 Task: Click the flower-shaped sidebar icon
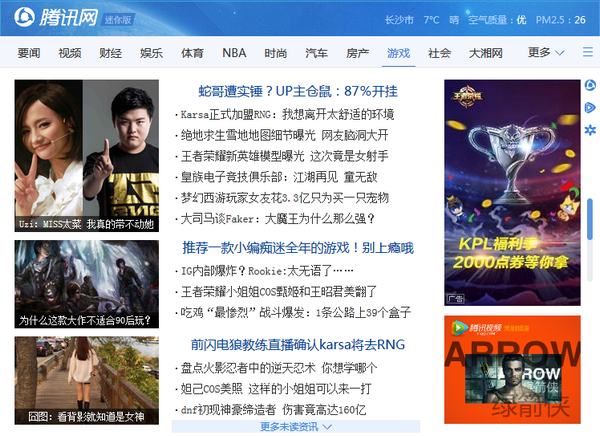590,130
